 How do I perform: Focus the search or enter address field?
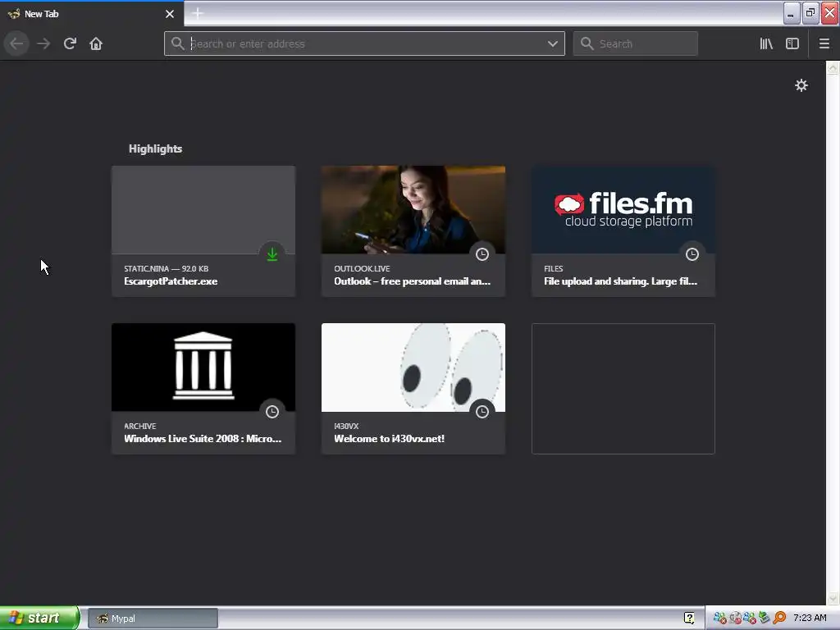(364, 43)
